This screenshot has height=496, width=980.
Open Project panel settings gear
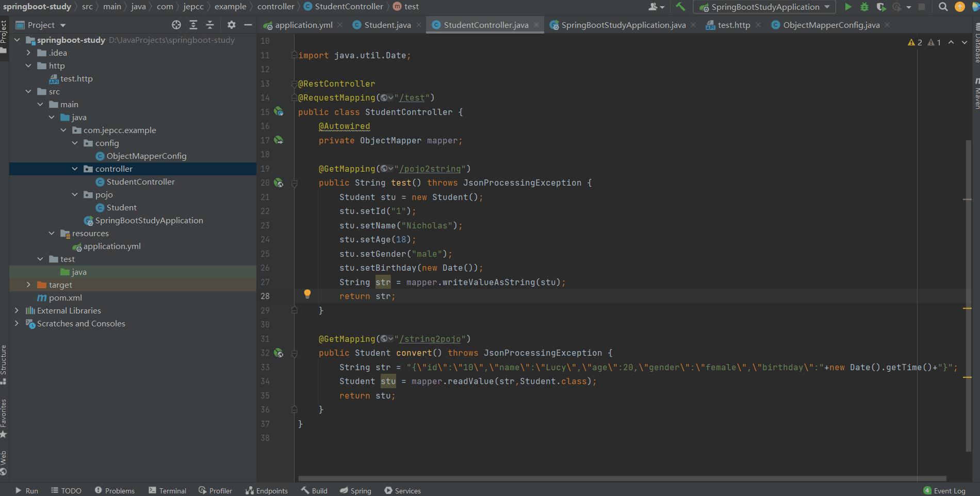[231, 25]
